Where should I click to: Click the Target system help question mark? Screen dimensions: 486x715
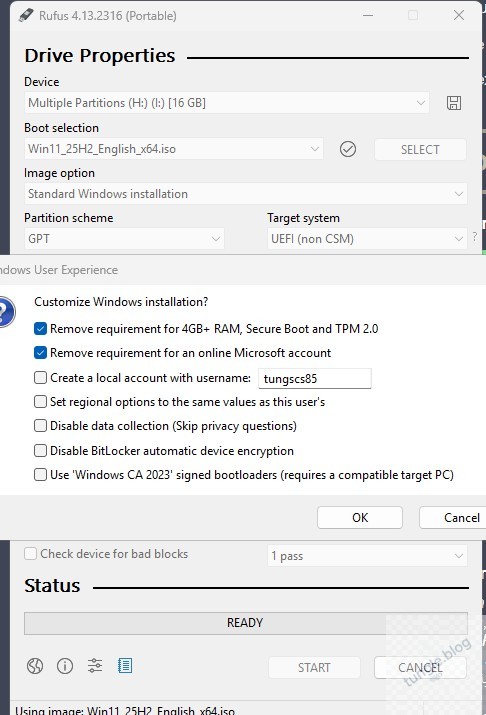coord(475,237)
